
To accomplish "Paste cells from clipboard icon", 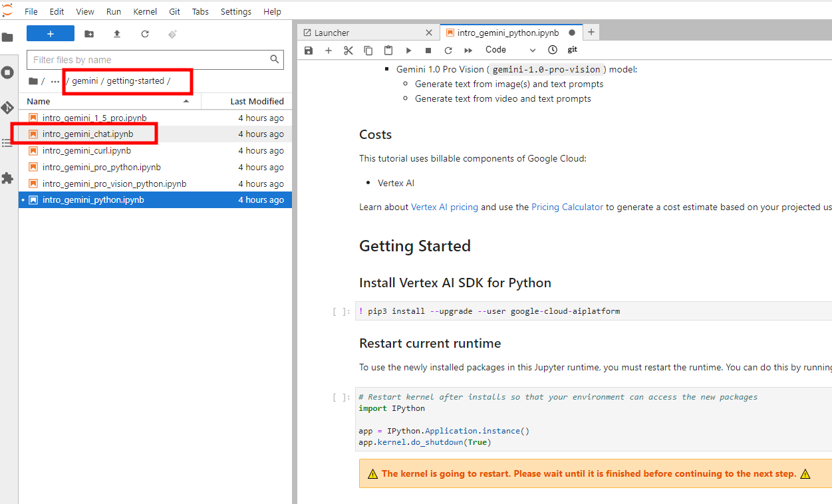I will [x=388, y=50].
